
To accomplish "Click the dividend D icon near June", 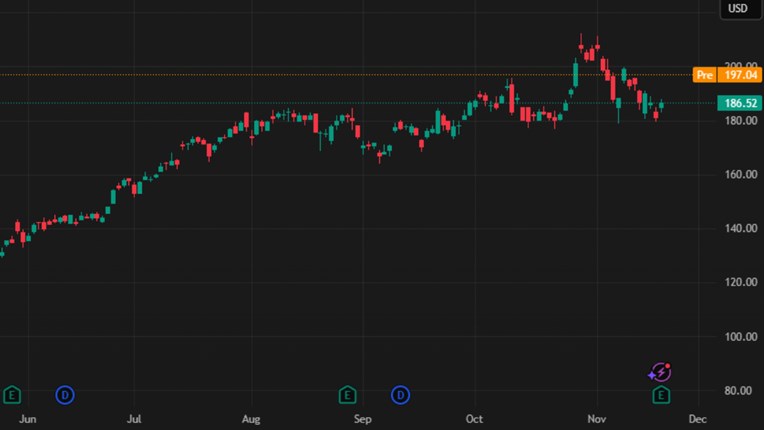I will pos(66,395).
